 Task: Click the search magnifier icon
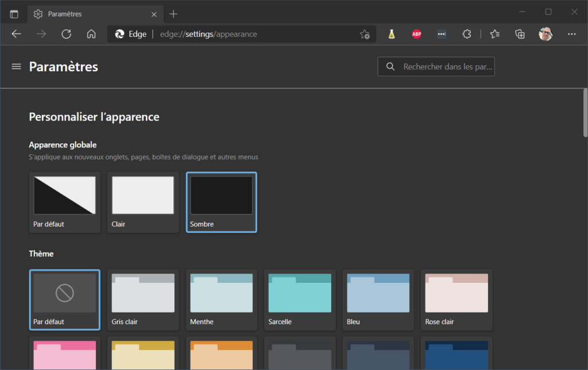390,67
